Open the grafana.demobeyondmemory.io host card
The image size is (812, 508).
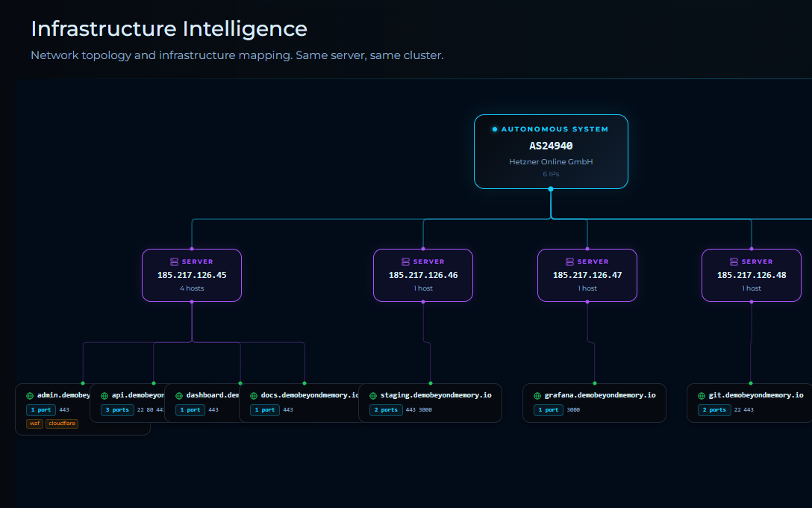click(x=595, y=403)
